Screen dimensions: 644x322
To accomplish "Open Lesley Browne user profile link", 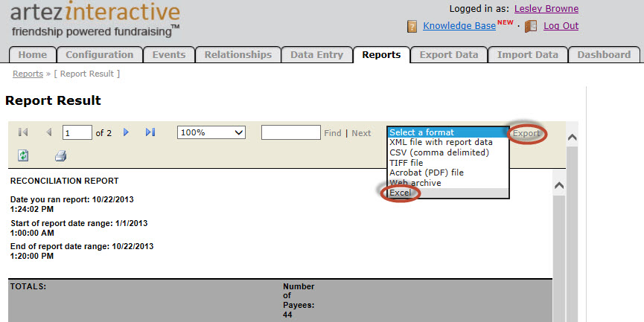I will click(x=546, y=9).
